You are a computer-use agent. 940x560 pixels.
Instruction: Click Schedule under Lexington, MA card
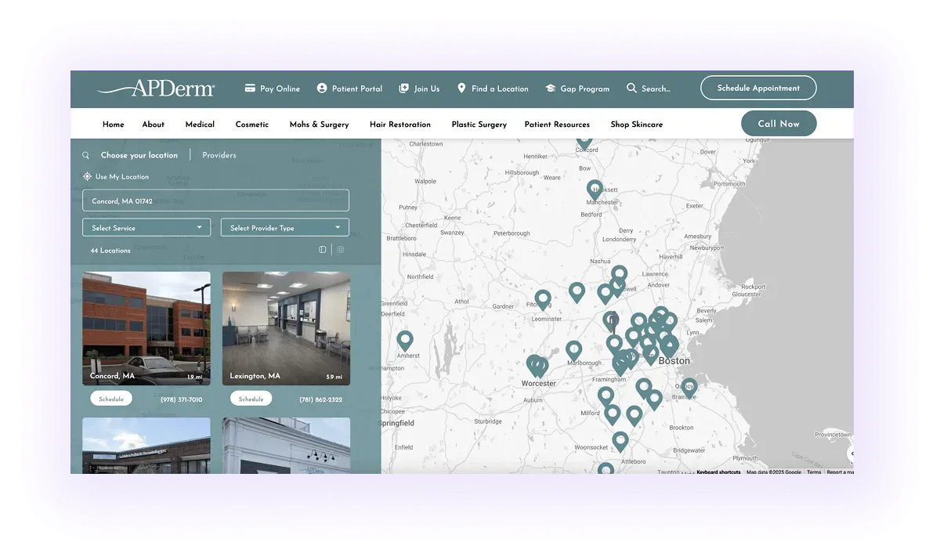tap(251, 399)
